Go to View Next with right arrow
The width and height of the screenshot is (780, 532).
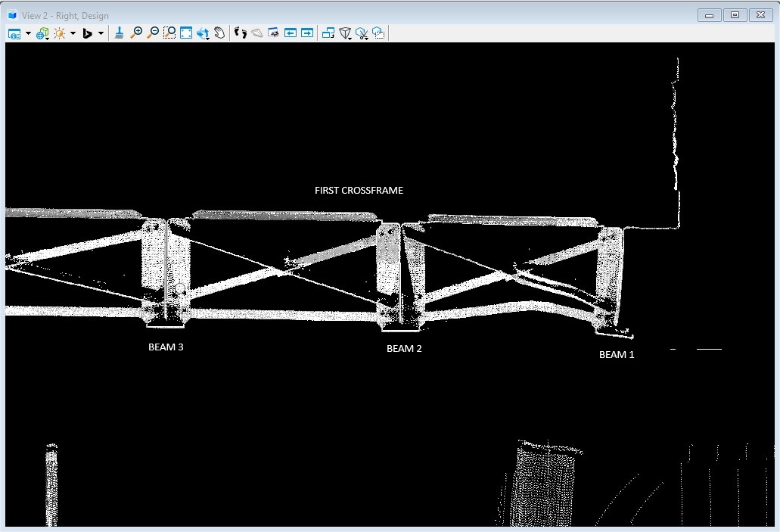(x=307, y=33)
